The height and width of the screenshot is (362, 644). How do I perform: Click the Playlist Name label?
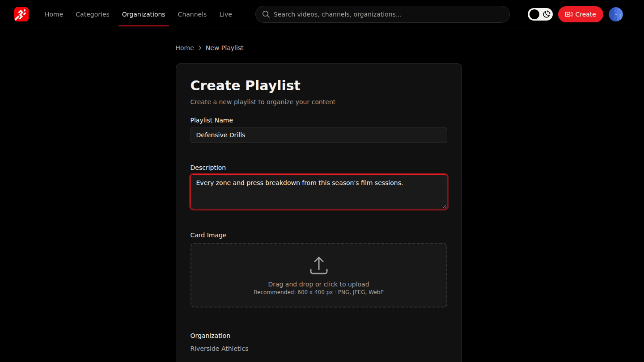click(x=212, y=120)
